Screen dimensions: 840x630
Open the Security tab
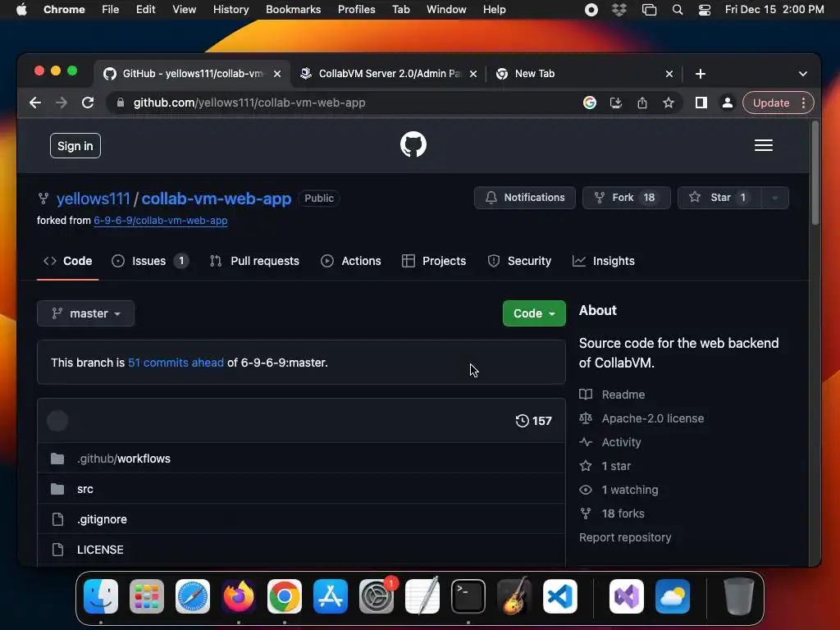[x=519, y=261]
